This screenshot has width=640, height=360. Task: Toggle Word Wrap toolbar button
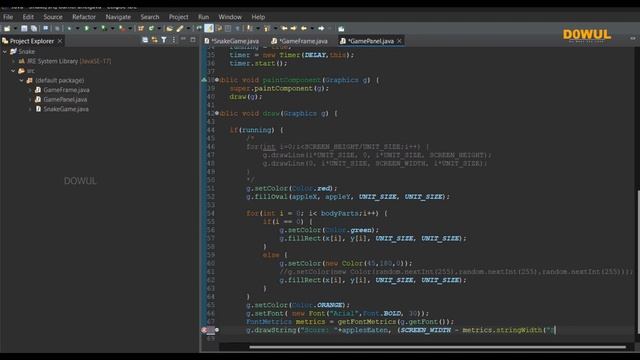[219, 28]
